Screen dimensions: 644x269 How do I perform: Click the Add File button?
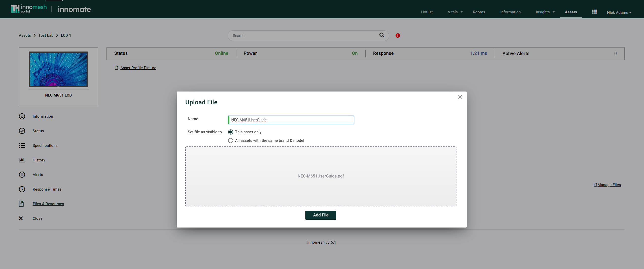(x=321, y=215)
